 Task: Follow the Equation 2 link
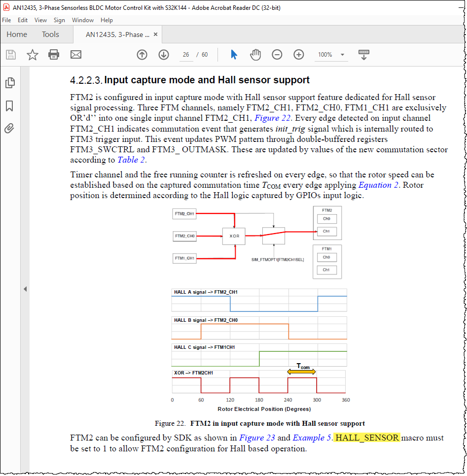[x=377, y=185]
